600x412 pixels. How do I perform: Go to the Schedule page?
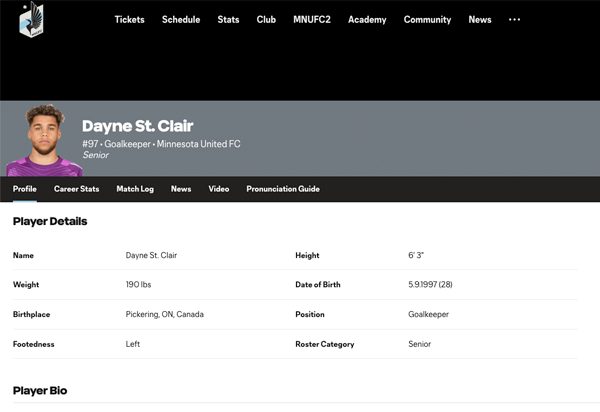(181, 20)
